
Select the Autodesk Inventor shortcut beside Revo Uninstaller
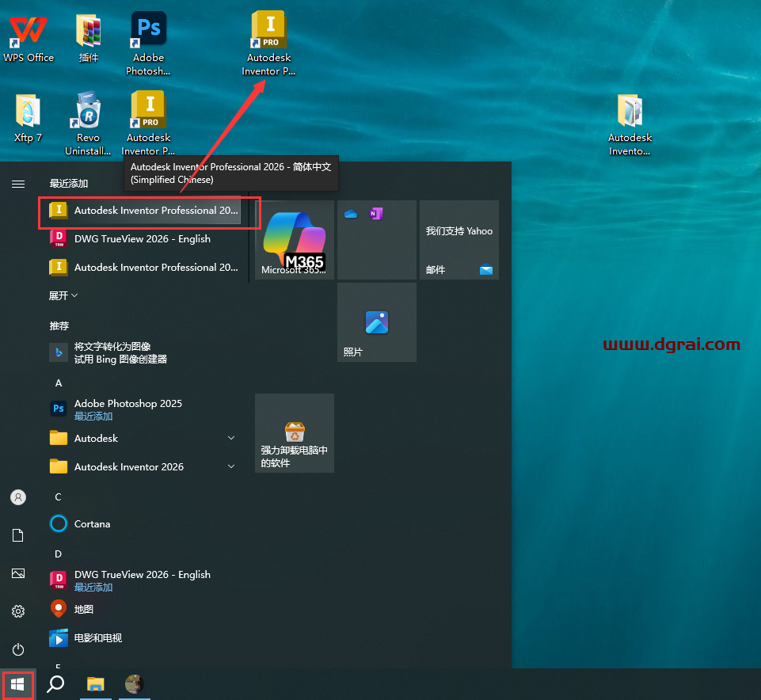(149, 124)
